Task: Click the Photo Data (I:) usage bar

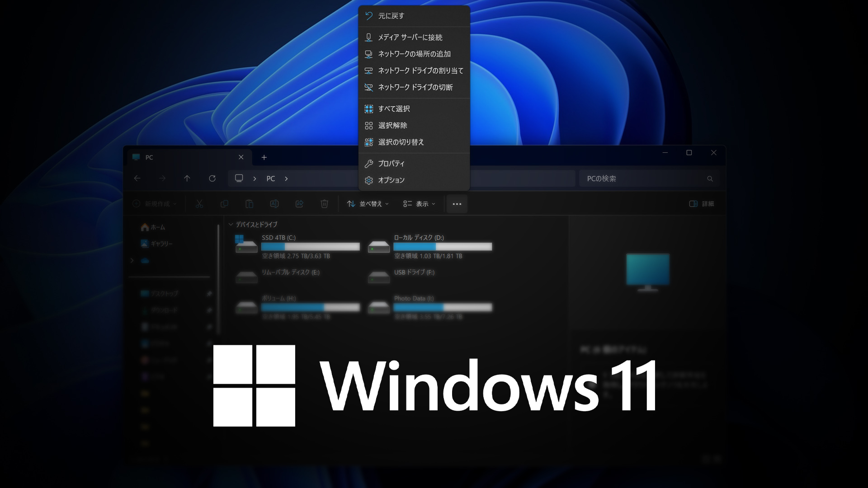Action: coord(443,307)
